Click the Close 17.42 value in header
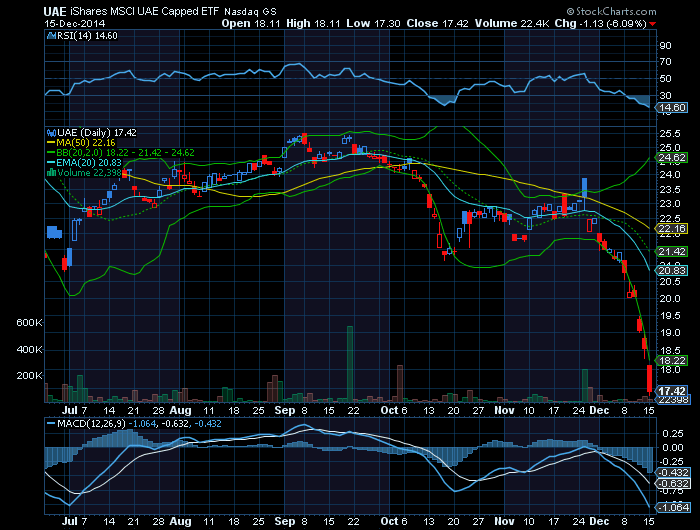Image resolution: width=700 pixels, height=530 pixels. 438,24
